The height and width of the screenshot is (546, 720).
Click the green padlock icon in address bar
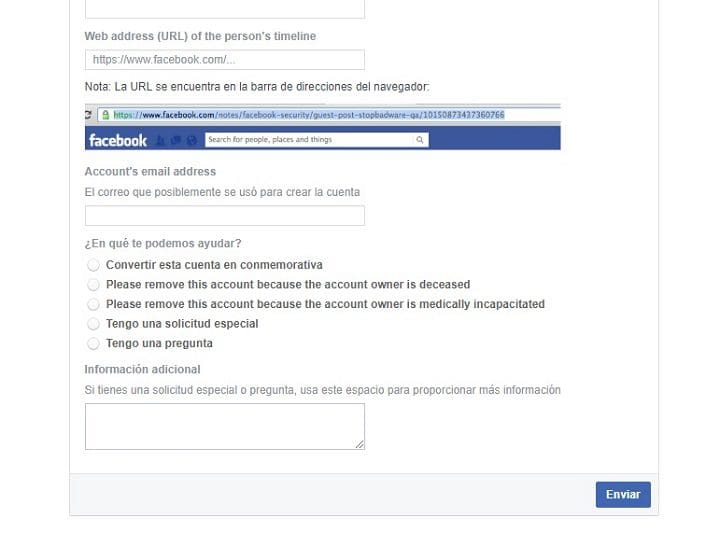[x=106, y=115]
